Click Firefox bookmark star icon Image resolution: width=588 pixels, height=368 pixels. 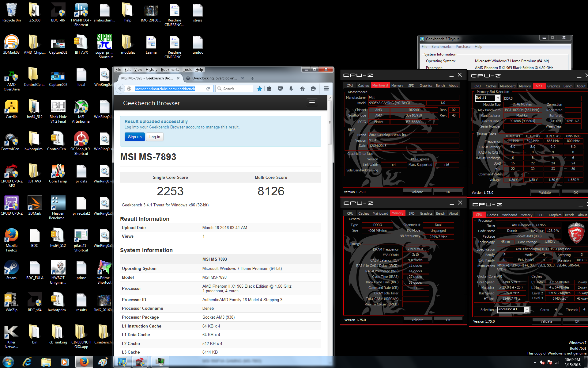click(x=260, y=89)
